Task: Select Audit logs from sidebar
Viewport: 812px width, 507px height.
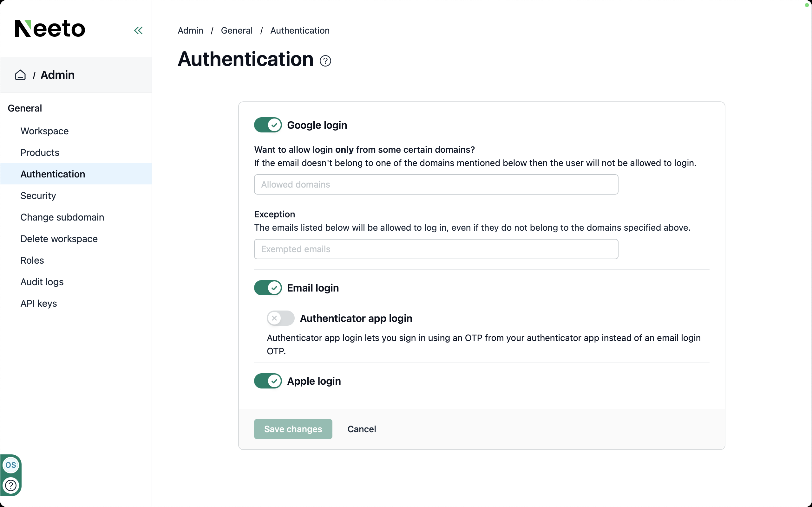Action: [42, 282]
